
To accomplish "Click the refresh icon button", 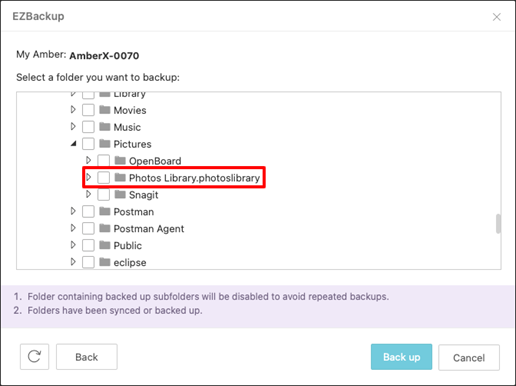I will point(34,357).
